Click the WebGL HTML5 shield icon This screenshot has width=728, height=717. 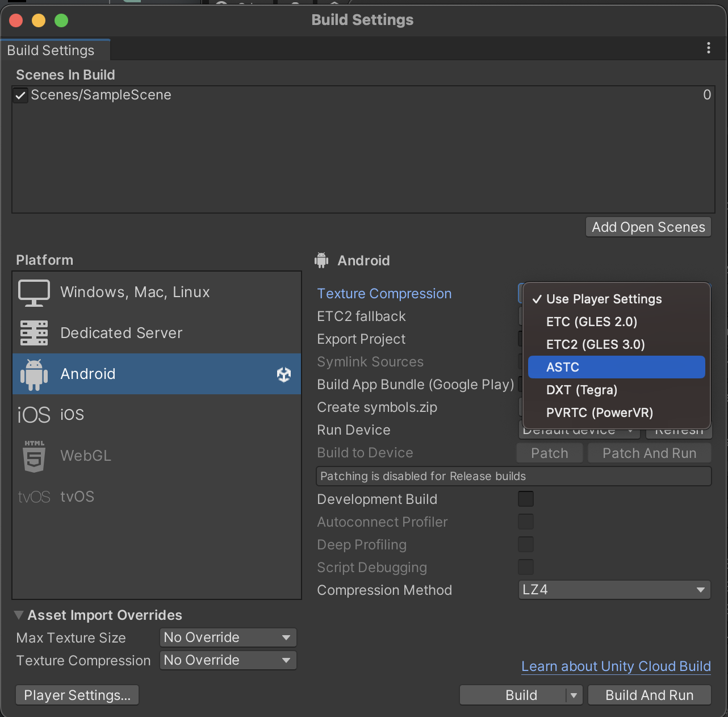[x=34, y=456]
